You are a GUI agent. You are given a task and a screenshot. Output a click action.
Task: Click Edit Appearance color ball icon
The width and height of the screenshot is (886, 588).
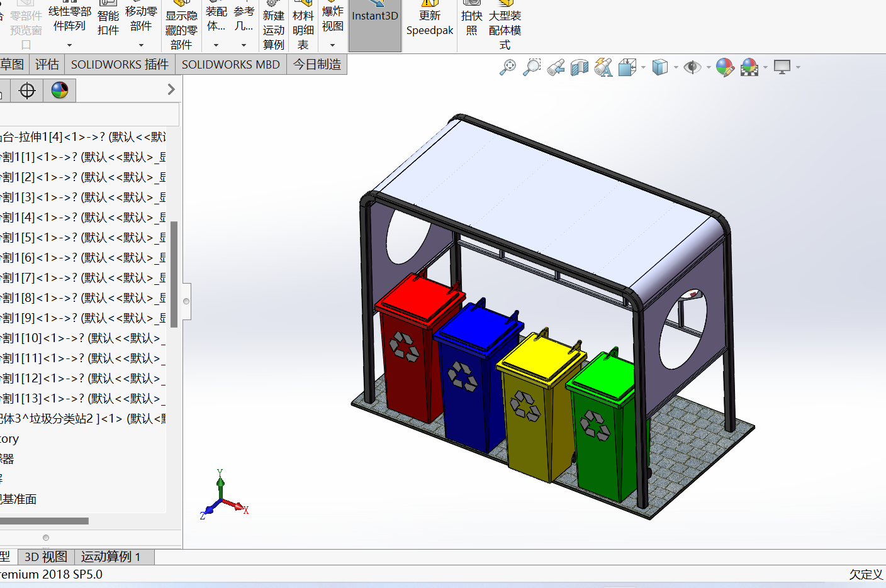click(725, 67)
